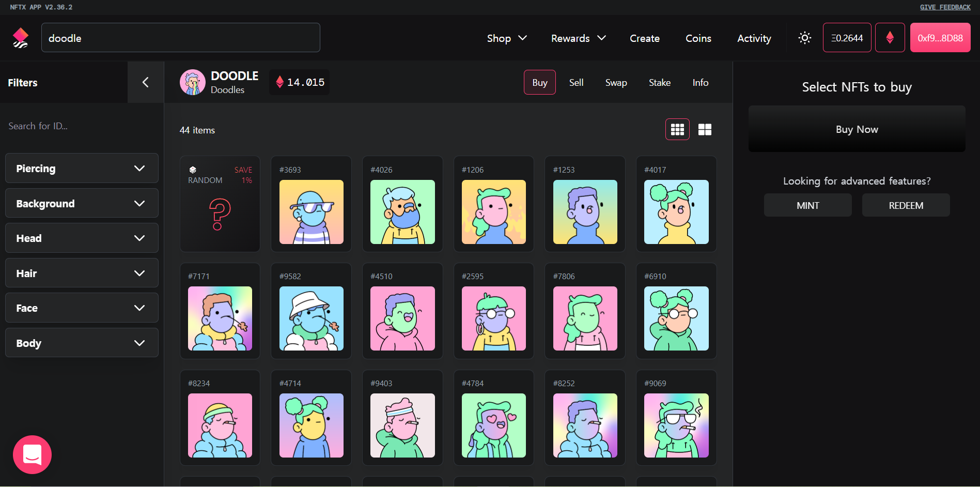This screenshot has width=980, height=487.
Task: Switch to the Swap tab
Action: (x=616, y=82)
